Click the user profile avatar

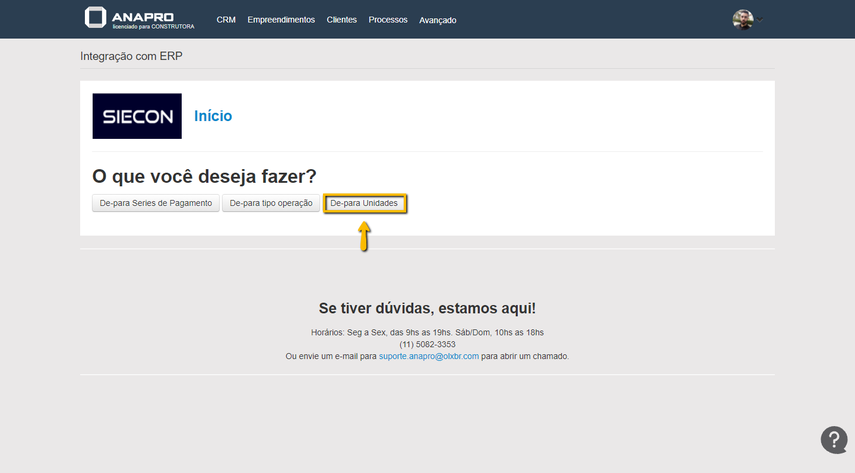tap(742, 19)
